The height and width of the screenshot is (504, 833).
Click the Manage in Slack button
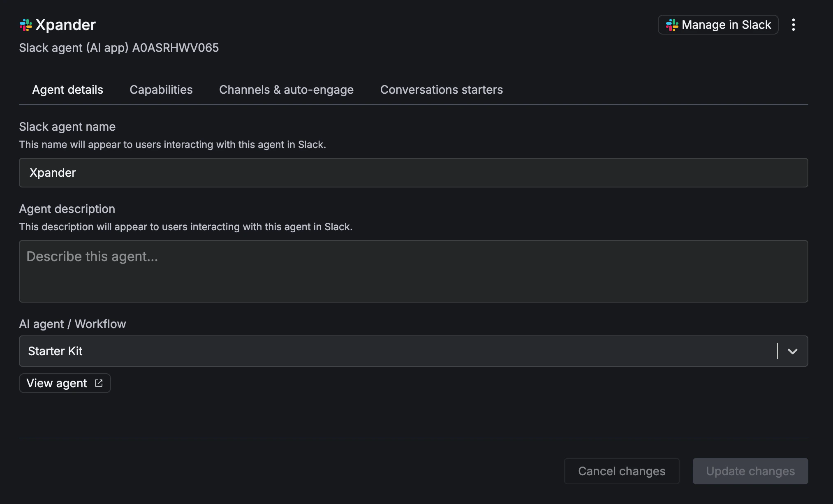(x=718, y=25)
